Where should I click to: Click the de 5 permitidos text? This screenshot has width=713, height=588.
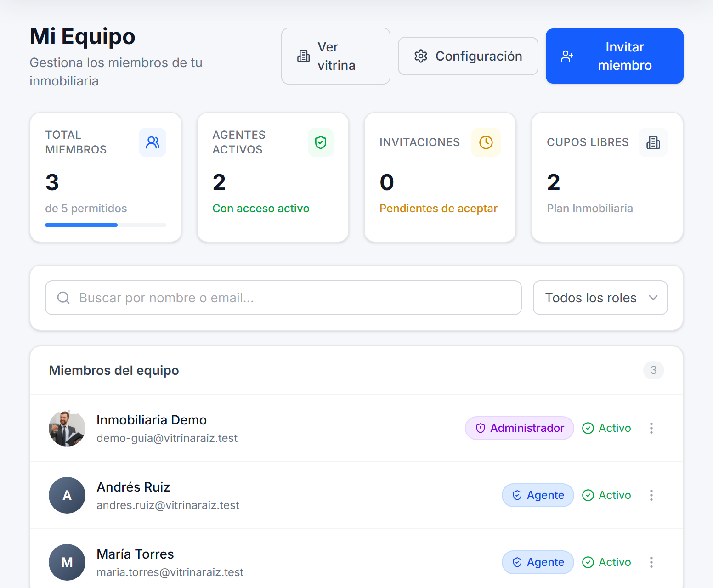86,209
